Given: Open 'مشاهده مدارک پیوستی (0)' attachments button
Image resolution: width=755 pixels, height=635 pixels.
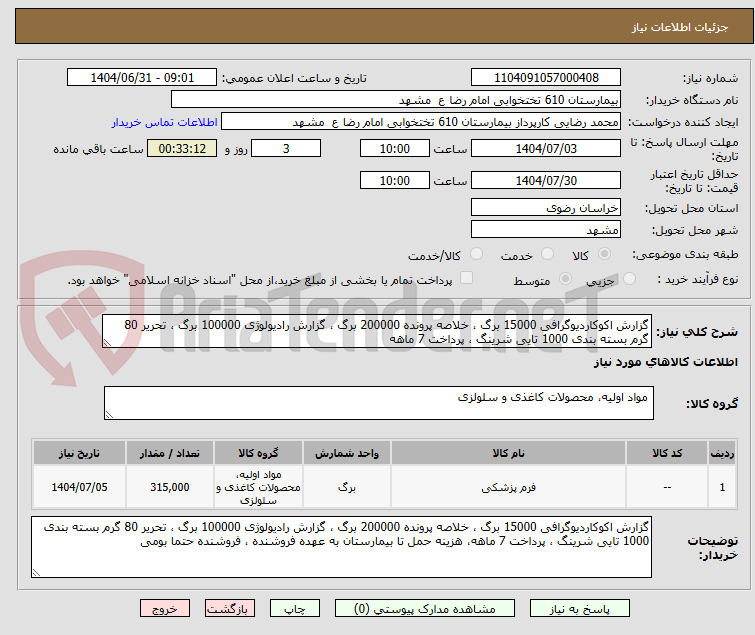Looking at the screenshot, I should tap(425, 609).
